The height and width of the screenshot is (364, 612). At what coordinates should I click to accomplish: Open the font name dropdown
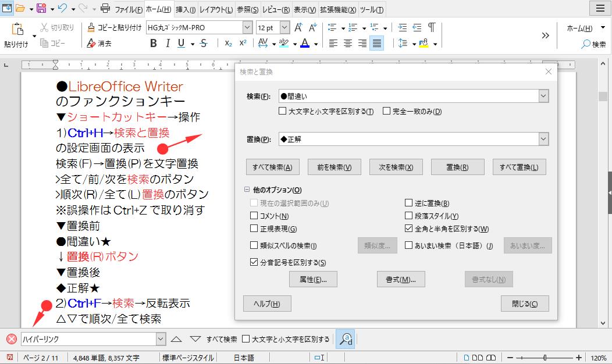[247, 27]
